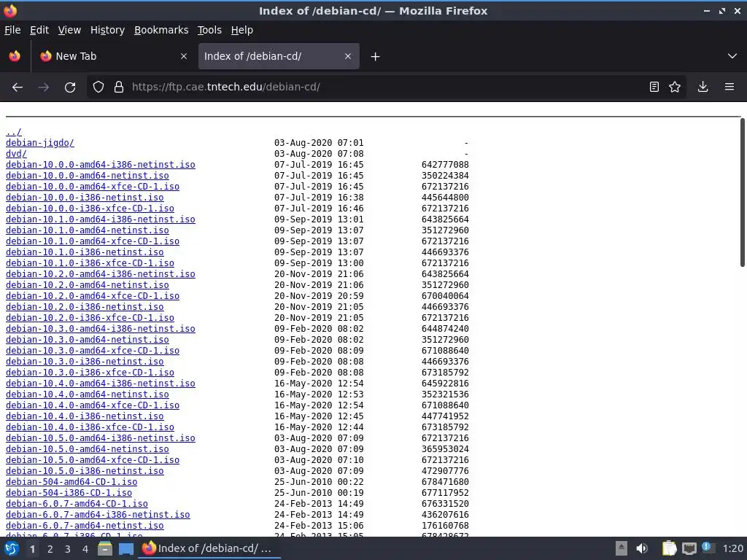Open the Bookmarks menu
This screenshot has width=747, height=560.
pyautogui.click(x=161, y=30)
